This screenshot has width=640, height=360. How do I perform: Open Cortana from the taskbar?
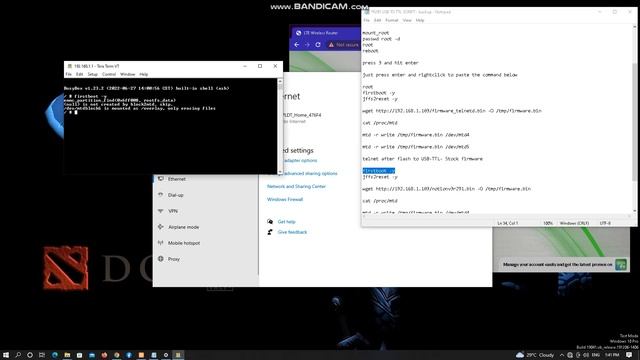pos(30,355)
